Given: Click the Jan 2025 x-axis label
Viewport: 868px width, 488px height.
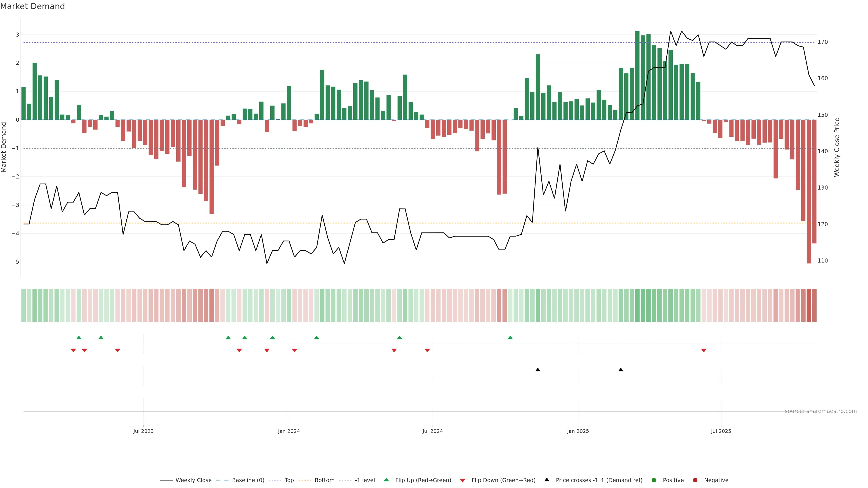Looking at the screenshot, I should point(578,431).
